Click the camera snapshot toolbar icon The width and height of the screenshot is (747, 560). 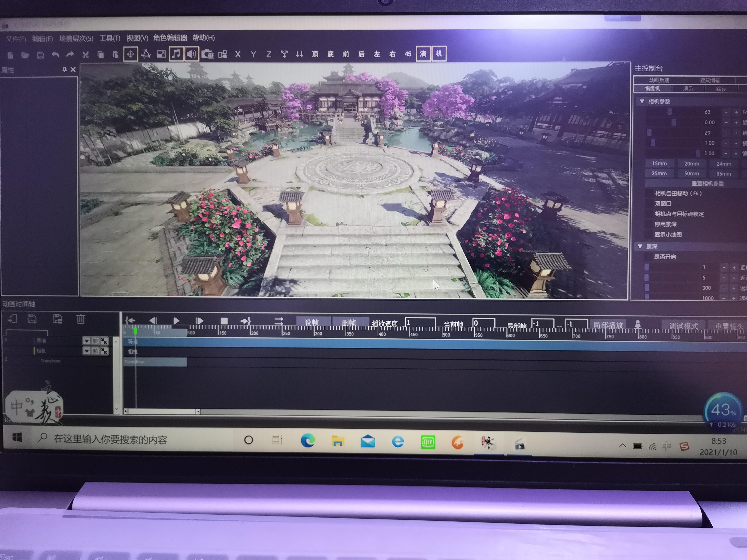click(207, 54)
